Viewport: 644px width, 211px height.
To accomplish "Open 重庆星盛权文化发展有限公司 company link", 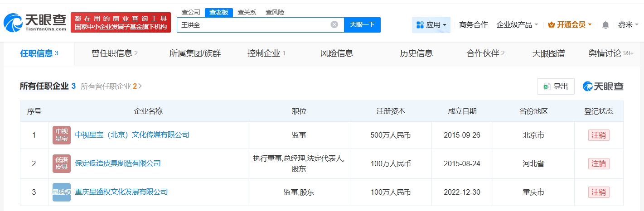I will coord(121,192).
